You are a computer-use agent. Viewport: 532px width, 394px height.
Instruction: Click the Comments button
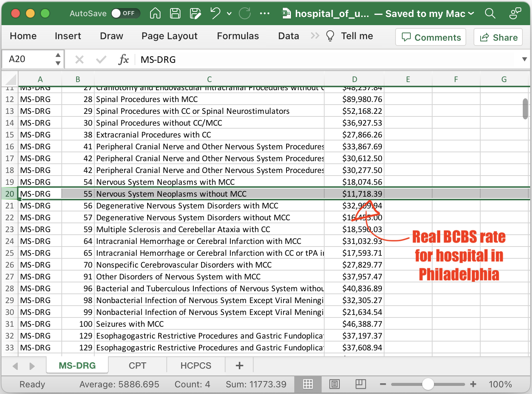click(431, 37)
